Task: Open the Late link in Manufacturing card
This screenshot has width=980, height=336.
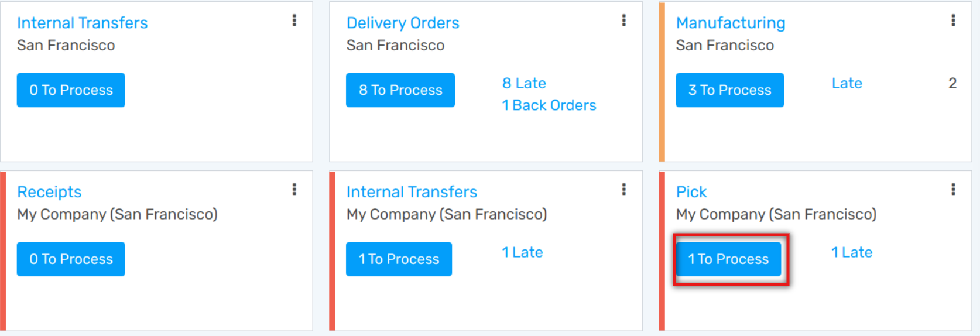Action: tap(847, 83)
